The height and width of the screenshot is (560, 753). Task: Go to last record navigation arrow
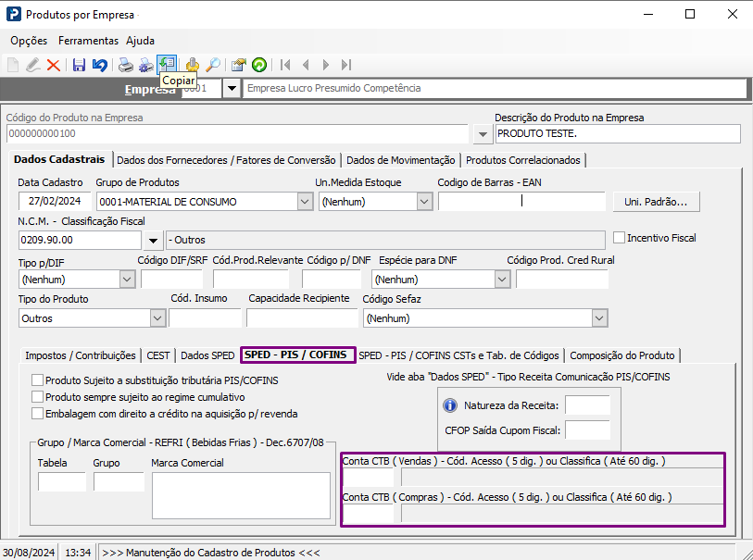point(346,65)
